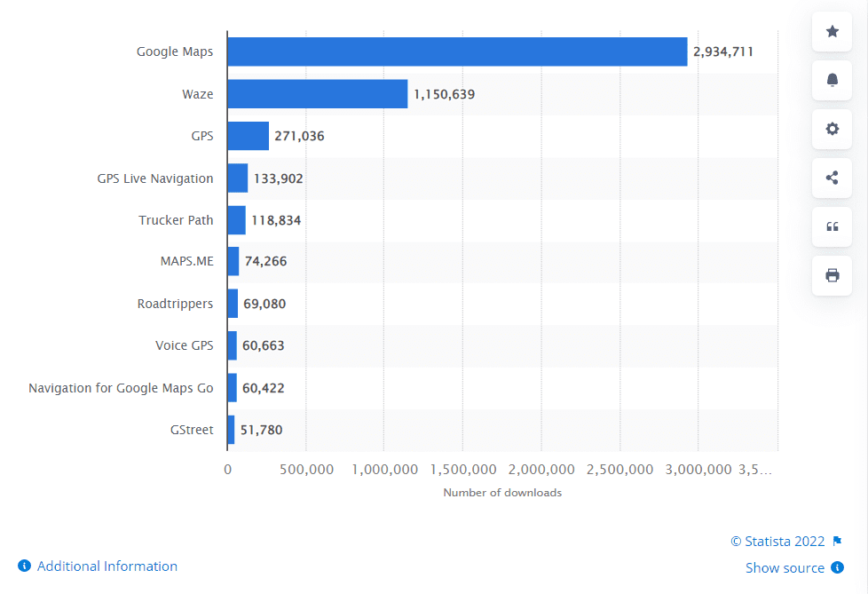The image size is (868, 594).
Task: Click the Waze bar
Action: [317, 94]
